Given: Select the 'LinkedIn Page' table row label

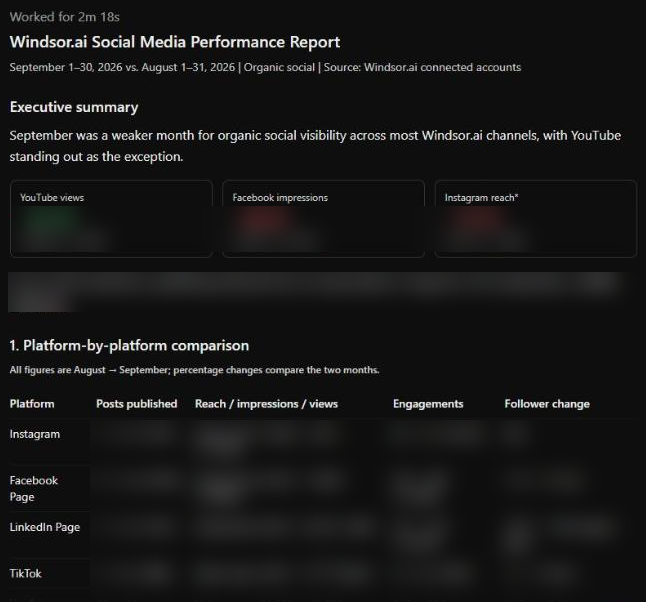Looking at the screenshot, I should coord(45,527).
